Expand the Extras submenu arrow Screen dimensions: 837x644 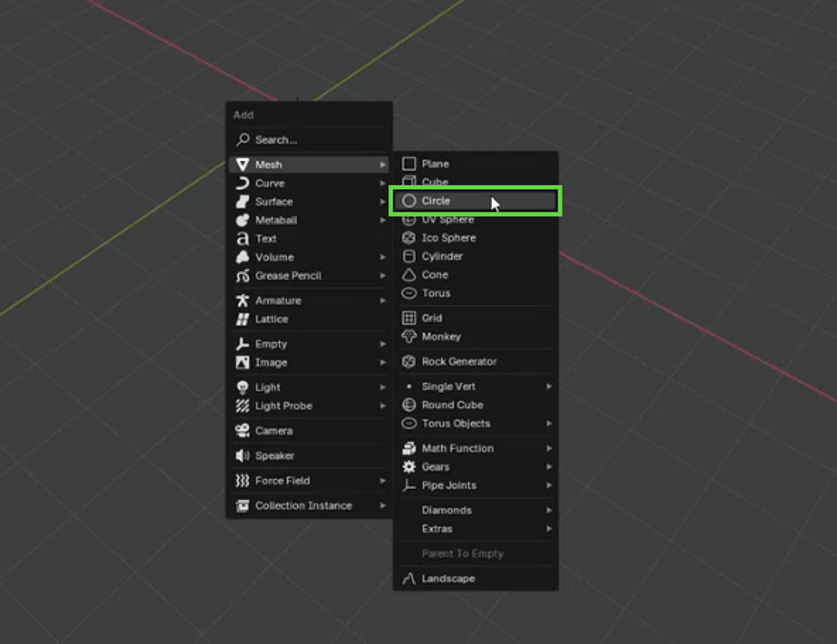pyautogui.click(x=549, y=529)
